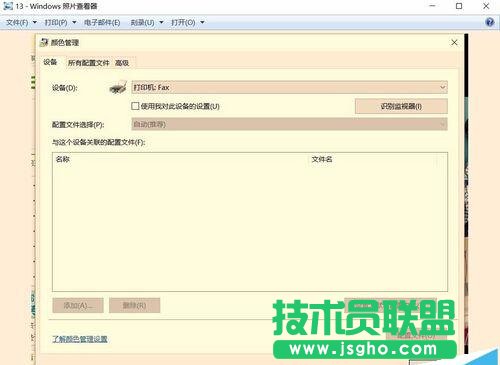Switch to the Advanced (高级) tab
This screenshot has width=500, height=365.
tap(122, 63)
